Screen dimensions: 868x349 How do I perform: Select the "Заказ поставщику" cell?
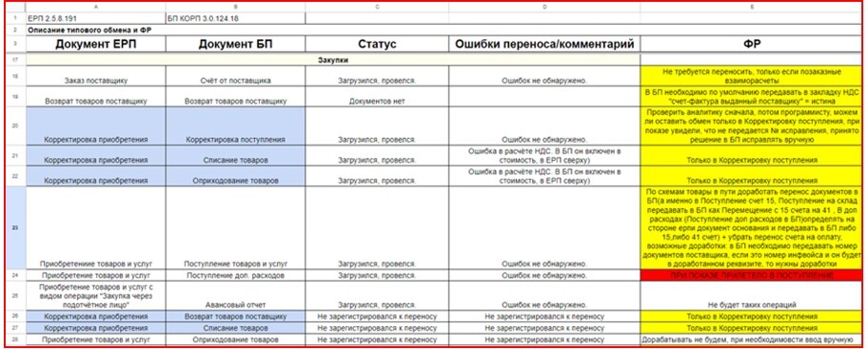point(96,76)
